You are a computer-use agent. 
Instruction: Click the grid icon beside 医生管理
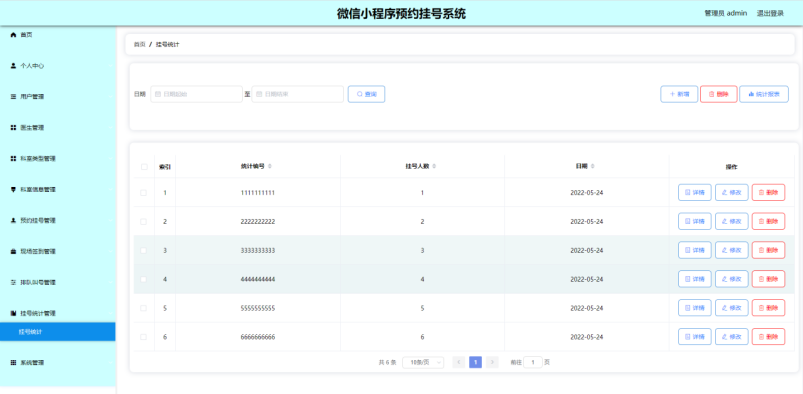[14, 128]
